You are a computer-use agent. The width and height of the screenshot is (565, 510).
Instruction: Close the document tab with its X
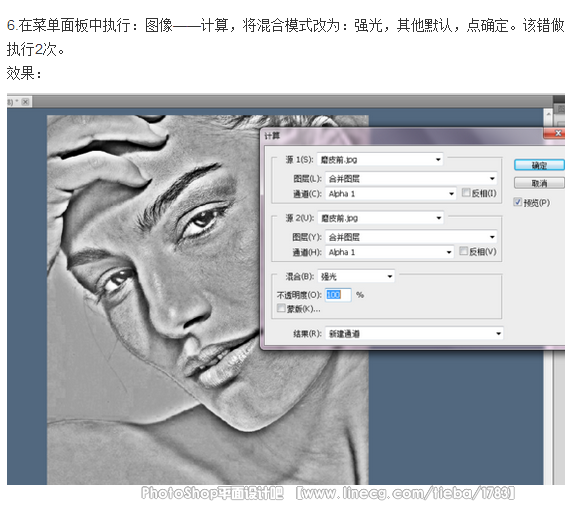(25, 102)
